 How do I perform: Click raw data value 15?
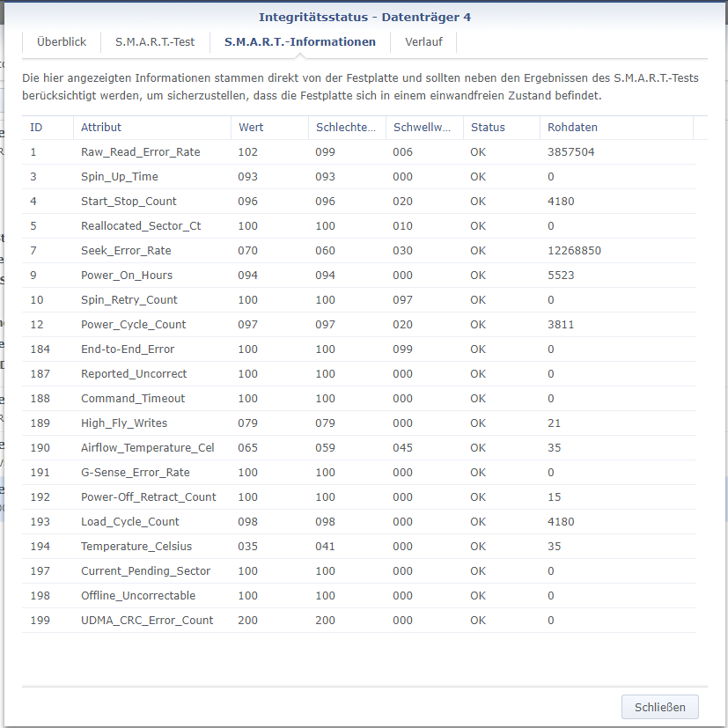point(554,496)
